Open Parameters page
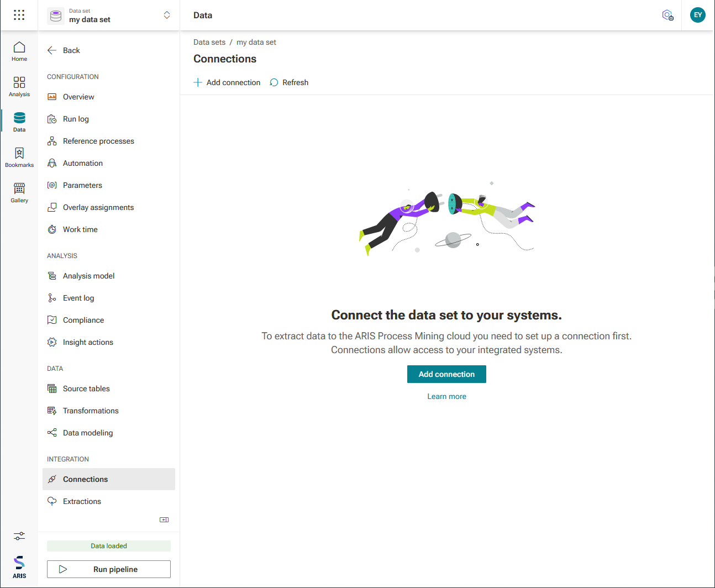This screenshot has width=715, height=588. coord(109,185)
